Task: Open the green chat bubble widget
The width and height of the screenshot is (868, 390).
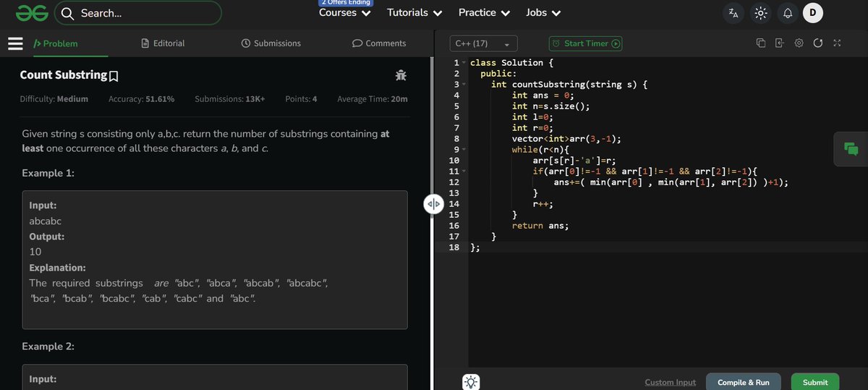Action: pyautogui.click(x=851, y=149)
